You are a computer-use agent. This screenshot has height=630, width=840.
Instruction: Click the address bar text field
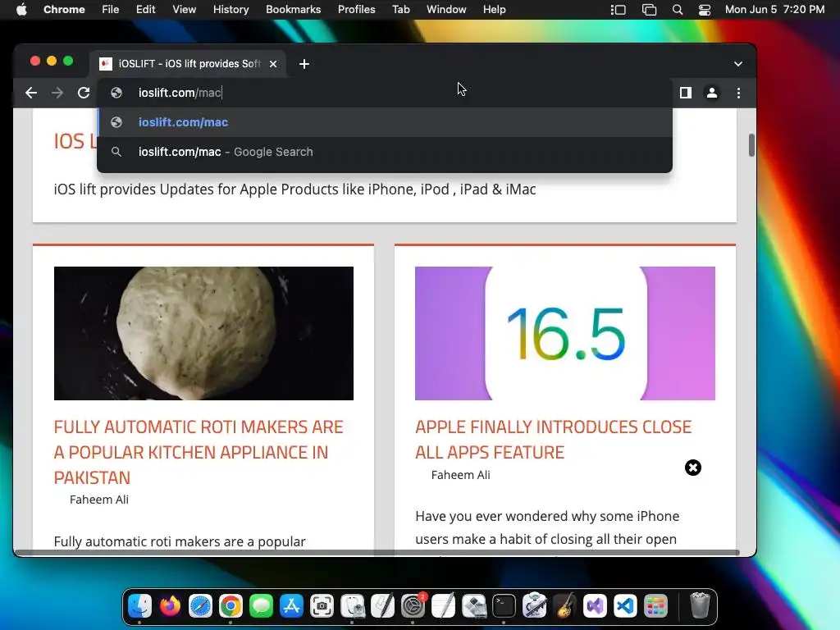(x=385, y=93)
